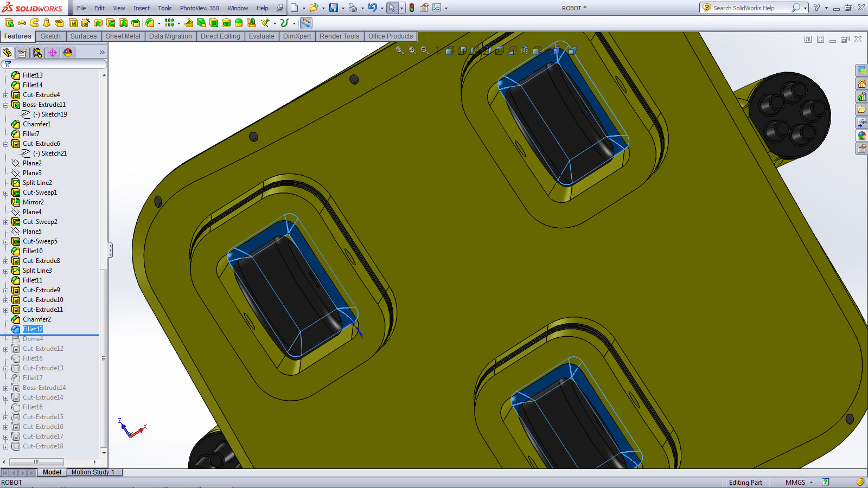The height and width of the screenshot is (488, 868).
Task: Click the Save icon
Action: (334, 8)
